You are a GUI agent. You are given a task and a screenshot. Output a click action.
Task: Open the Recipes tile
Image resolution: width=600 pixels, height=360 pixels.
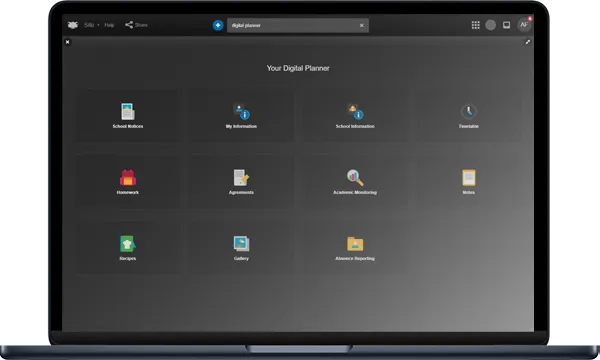(x=127, y=248)
